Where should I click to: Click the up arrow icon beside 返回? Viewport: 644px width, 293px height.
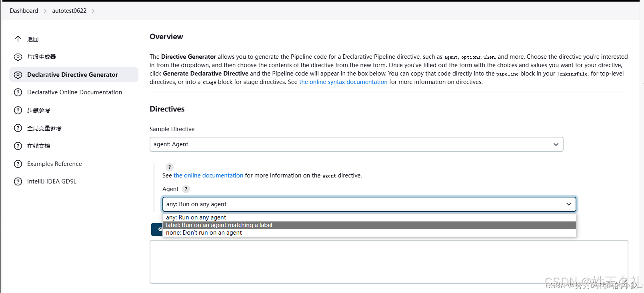click(18, 39)
